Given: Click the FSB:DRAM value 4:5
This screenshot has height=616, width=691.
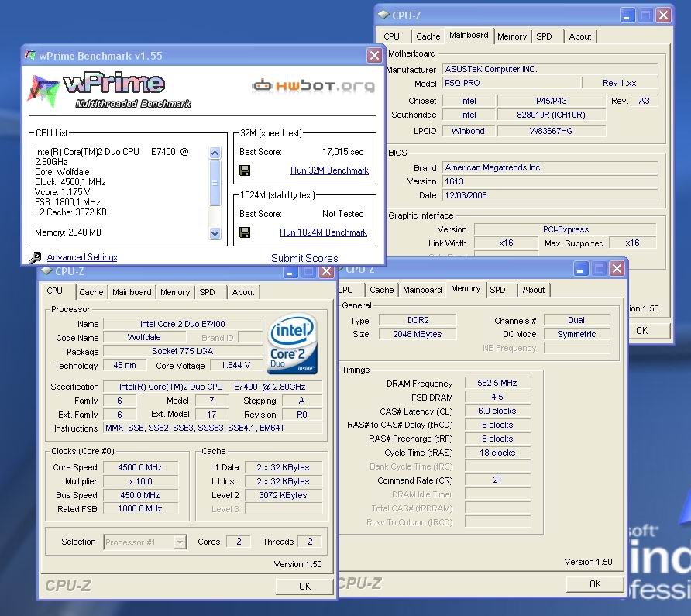Looking at the screenshot, I should coord(497,397).
